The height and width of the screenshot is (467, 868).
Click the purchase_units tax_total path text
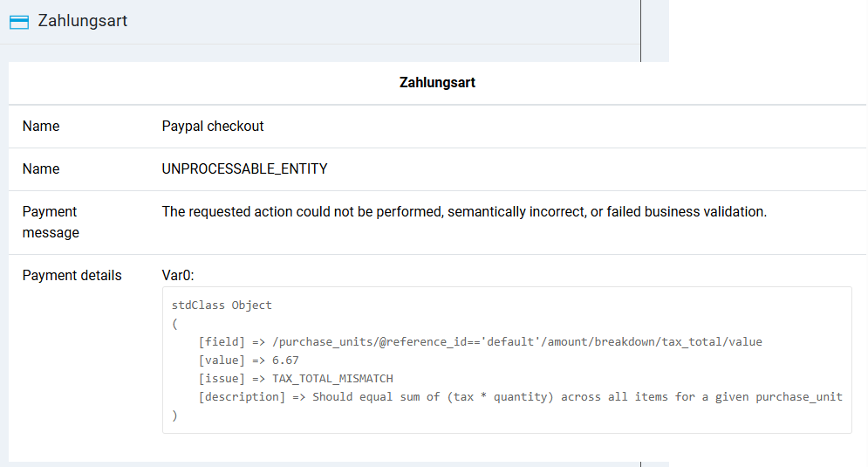click(506, 342)
